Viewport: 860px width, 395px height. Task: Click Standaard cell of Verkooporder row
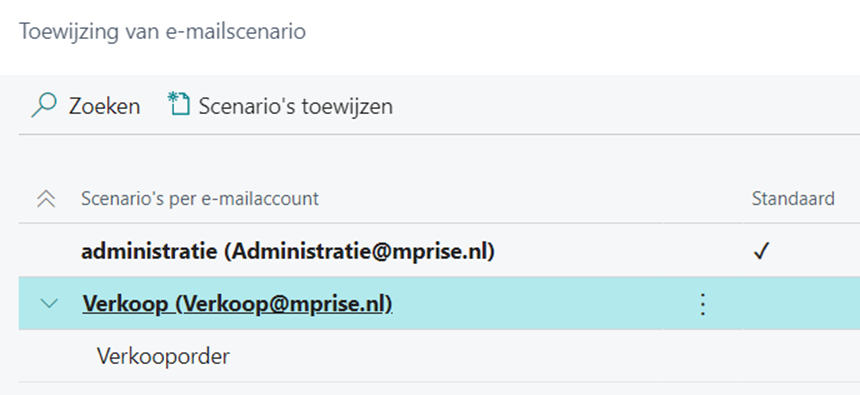point(801,357)
